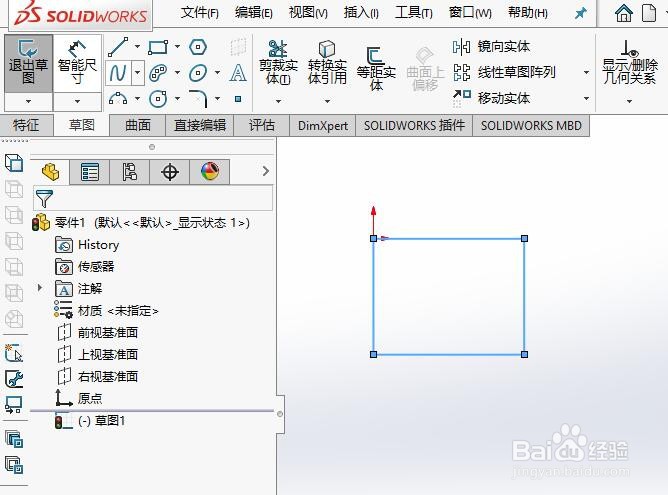Open dropdown under Exit Sketch button

pos(28,101)
